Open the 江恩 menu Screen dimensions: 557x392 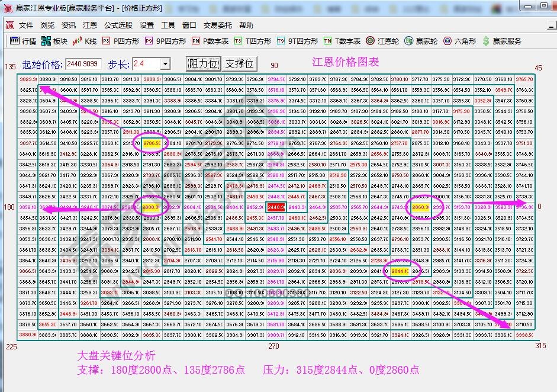click(90, 25)
